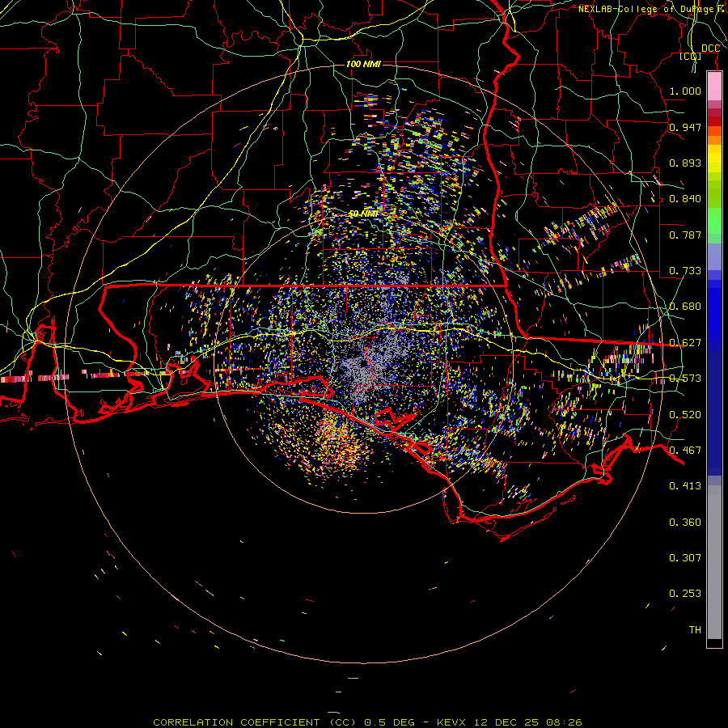Click the pink top segment of color bar
The width and height of the screenshot is (728, 728).
click(714, 86)
